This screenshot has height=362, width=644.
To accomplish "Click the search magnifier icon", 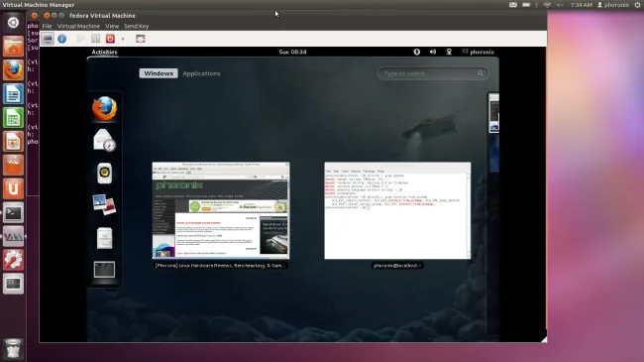I will click(481, 73).
